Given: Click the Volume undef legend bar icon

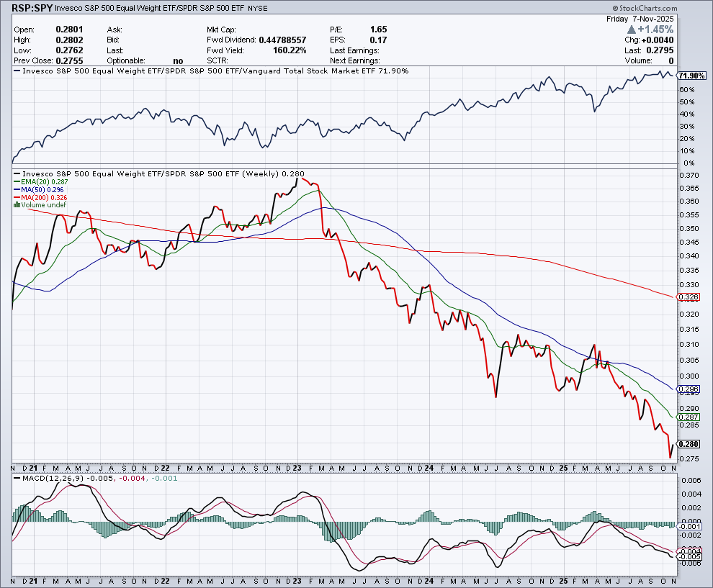Looking at the screenshot, I should (17, 205).
